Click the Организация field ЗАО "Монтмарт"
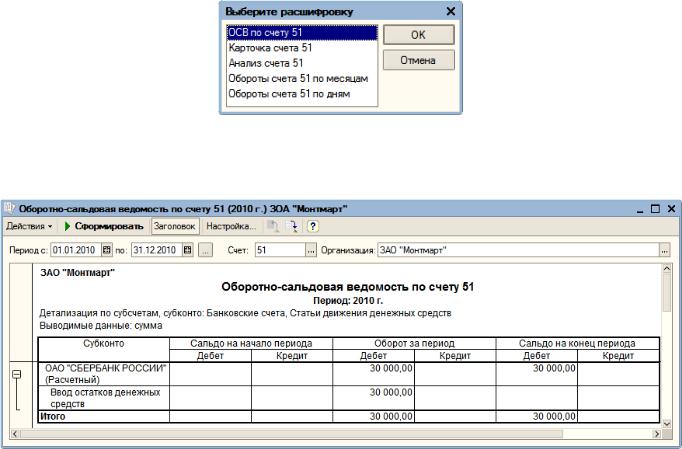The width and height of the screenshot is (682, 449). (x=518, y=250)
